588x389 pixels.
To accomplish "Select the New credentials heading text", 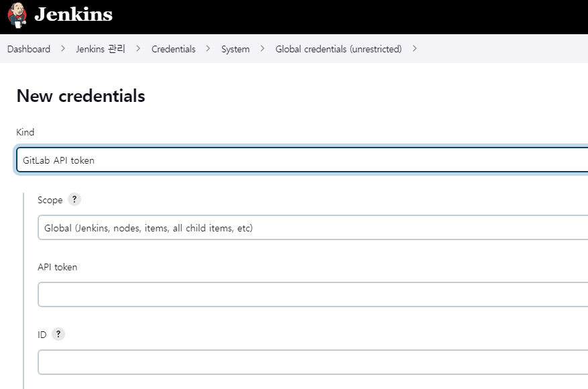I will tap(81, 96).
